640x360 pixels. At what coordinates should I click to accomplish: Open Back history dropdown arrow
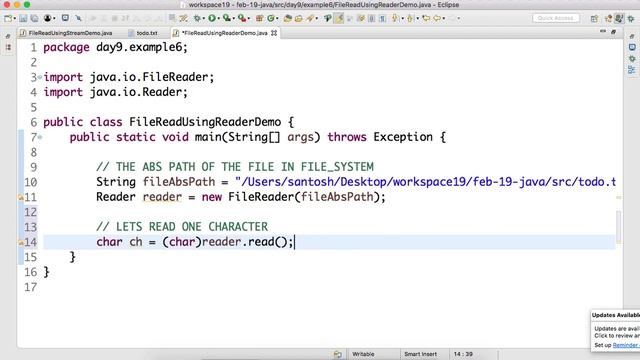[x=444, y=18]
